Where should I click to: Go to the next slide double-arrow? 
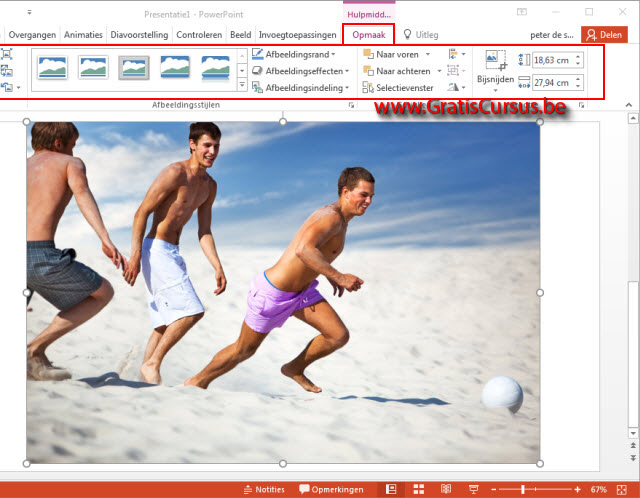[633, 458]
